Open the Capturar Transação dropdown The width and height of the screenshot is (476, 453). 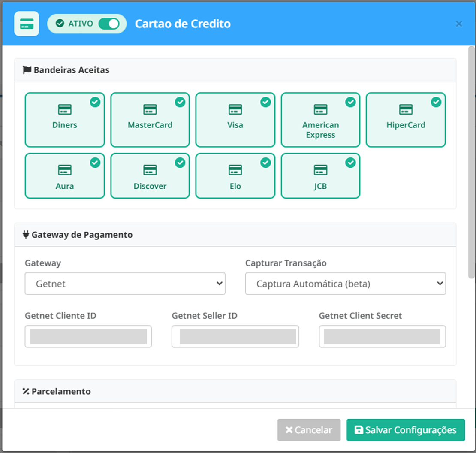(x=346, y=284)
